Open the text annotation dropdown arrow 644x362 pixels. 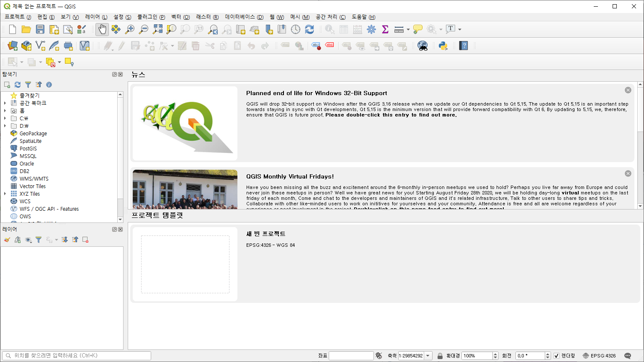click(460, 29)
